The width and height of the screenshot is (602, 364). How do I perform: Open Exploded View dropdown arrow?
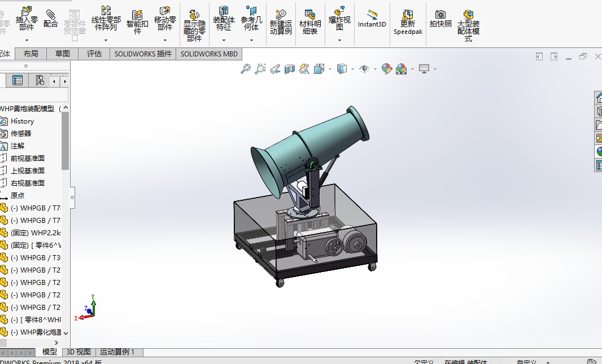(339, 40)
